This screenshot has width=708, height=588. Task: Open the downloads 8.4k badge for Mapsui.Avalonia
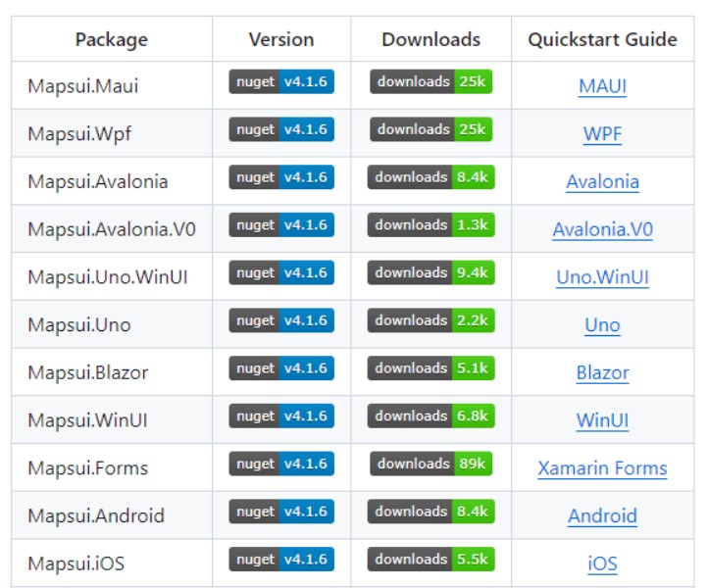430,177
